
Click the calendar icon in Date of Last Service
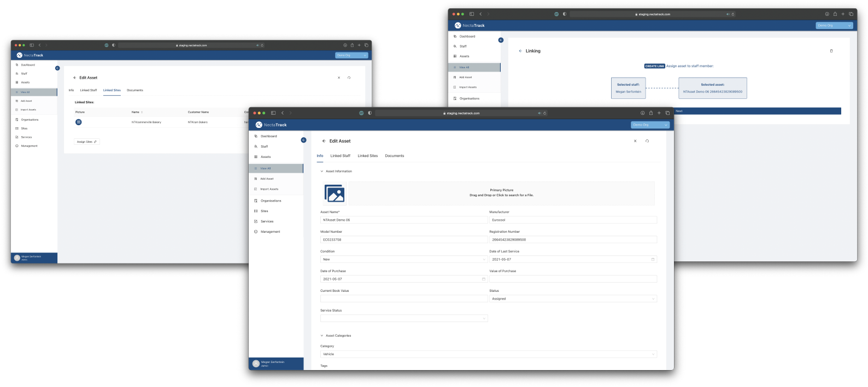(652, 260)
